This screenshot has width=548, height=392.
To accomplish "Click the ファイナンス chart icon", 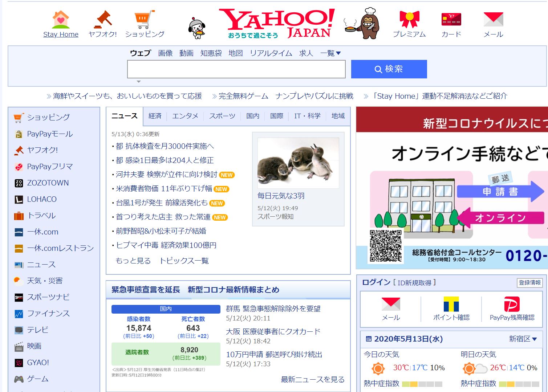I will (19, 314).
